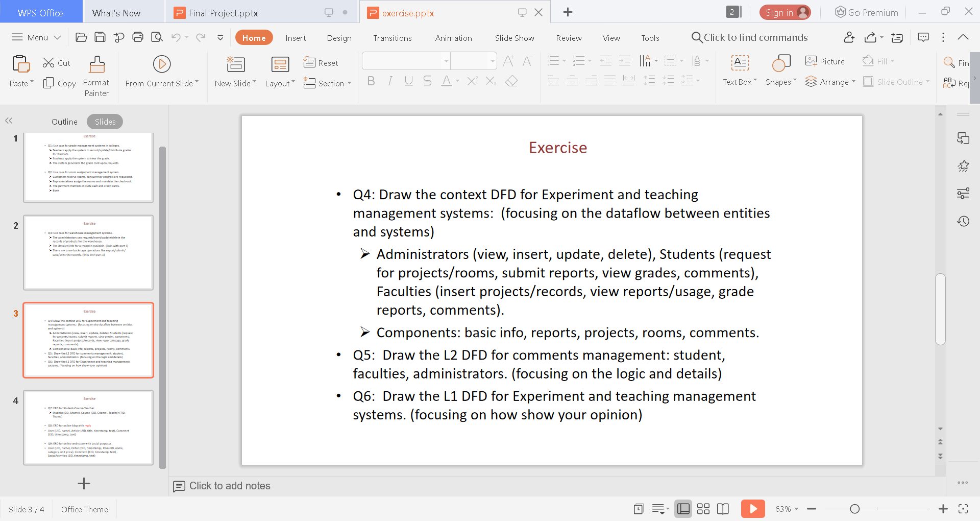Insert a Text Box

740,64
